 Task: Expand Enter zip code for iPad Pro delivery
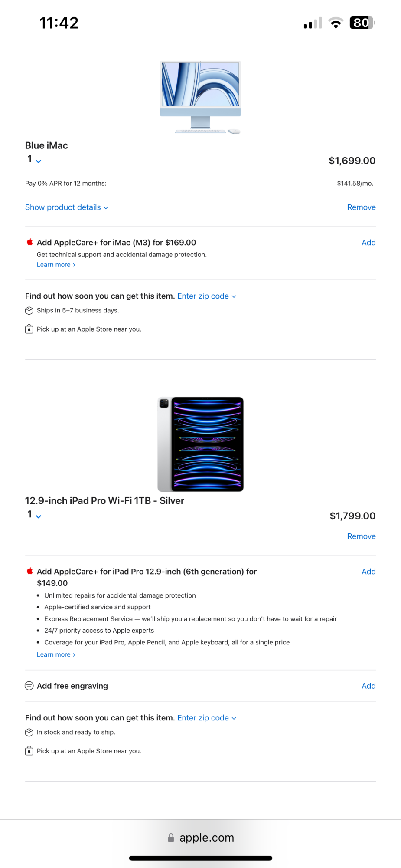click(x=206, y=718)
